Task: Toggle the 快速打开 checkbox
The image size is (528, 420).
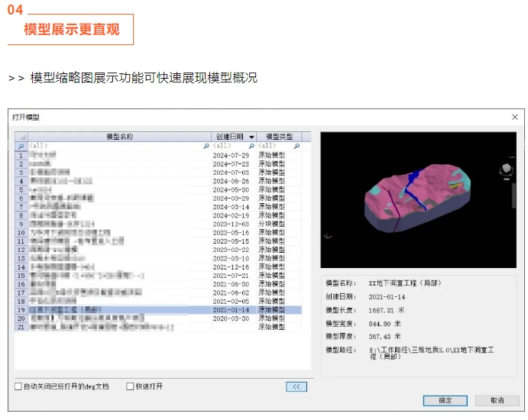Action: (x=130, y=386)
